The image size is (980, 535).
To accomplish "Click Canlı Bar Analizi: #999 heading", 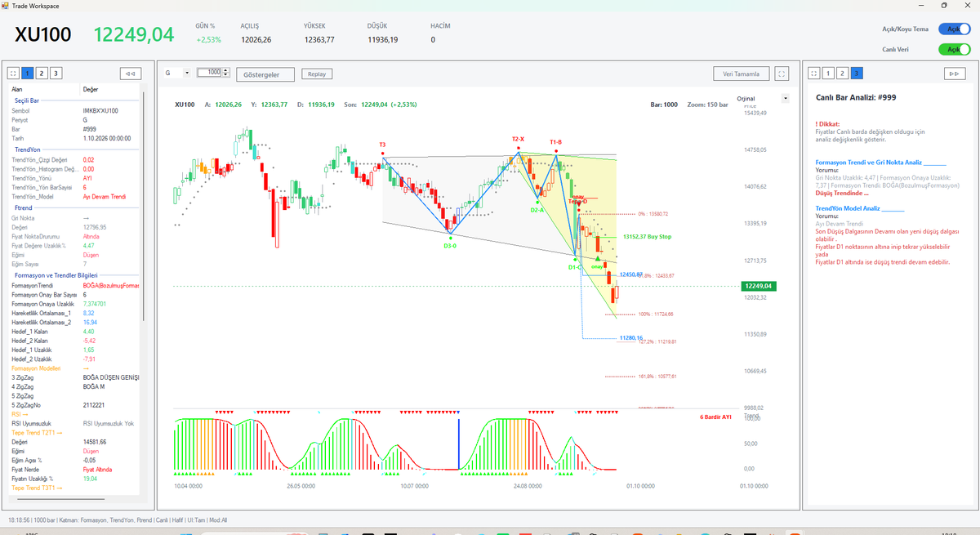I will 856,98.
